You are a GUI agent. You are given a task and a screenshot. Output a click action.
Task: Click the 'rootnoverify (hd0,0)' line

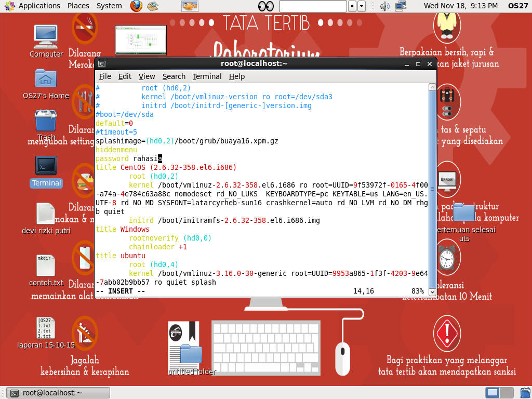[x=170, y=238]
